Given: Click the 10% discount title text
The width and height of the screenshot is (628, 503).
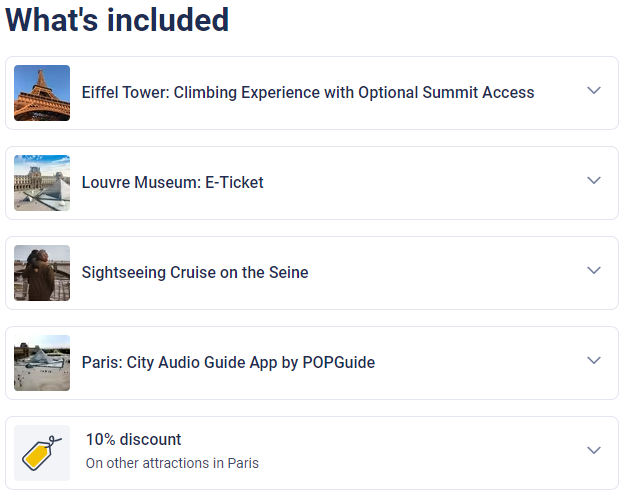Looking at the screenshot, I should click(133, 440).
